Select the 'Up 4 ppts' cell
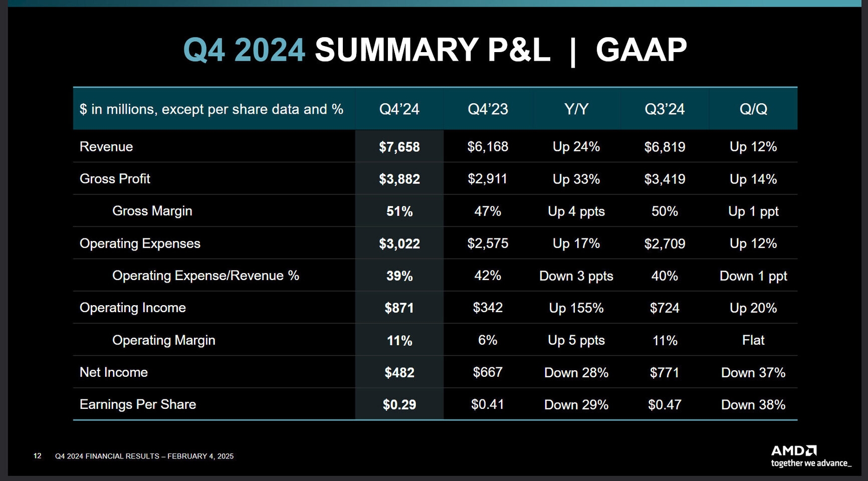Viewport: 868px width, 481px height. 576,211
